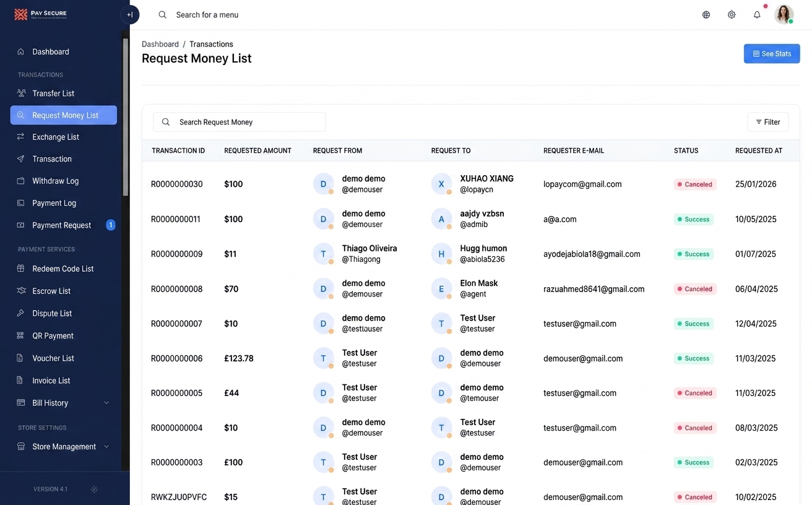Follow the Dashboard breadcrumb link
Screen dimensions: 812x505
(160, 44)
